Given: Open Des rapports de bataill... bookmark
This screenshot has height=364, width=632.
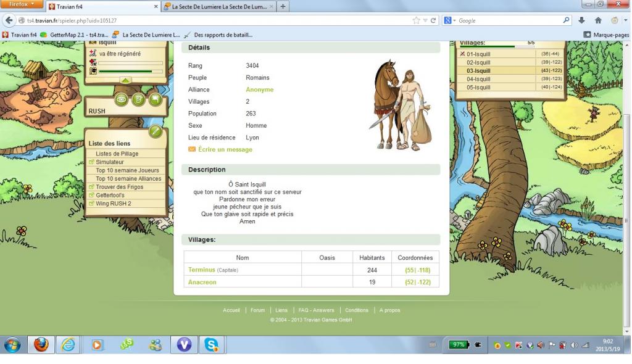Looking at the screenshot, I should pos(218,35).
